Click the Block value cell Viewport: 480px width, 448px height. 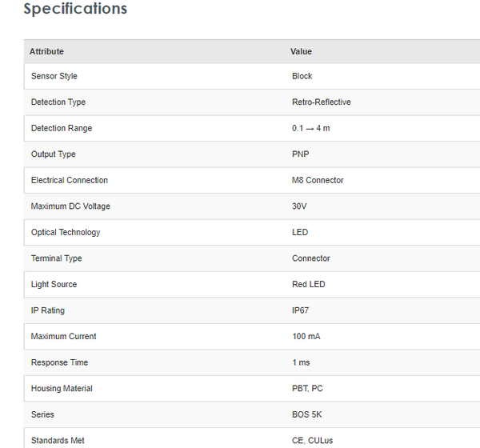click(302, 76)
